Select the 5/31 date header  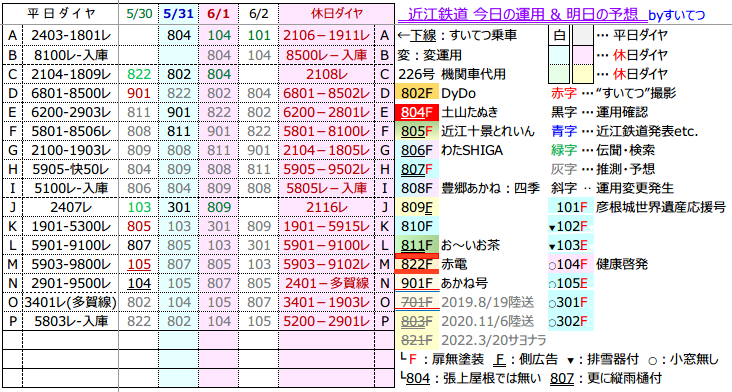178,14
